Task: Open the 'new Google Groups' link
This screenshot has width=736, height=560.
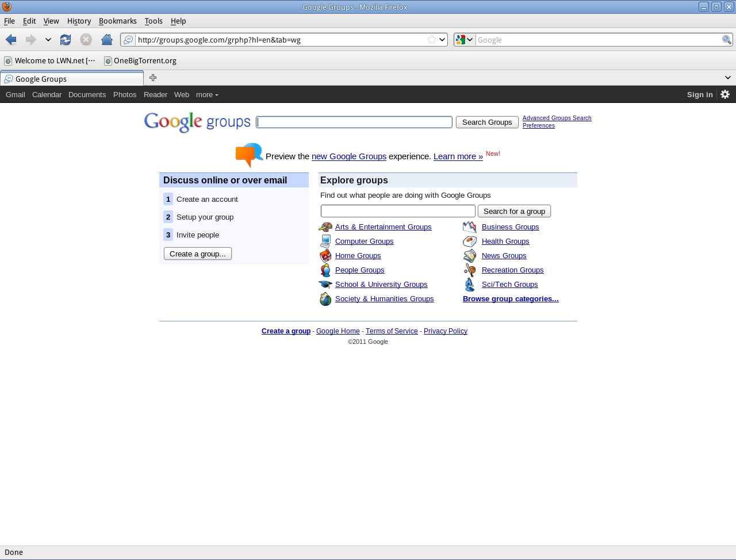Action: coord(349,156)
